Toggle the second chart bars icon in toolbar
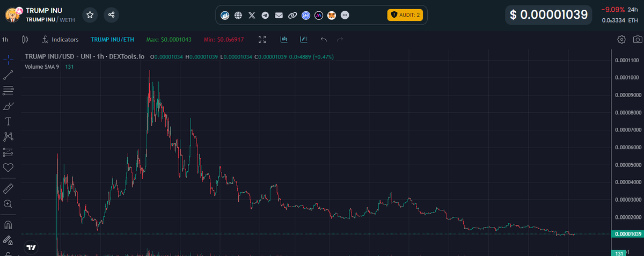 click(x=304, y=39)
